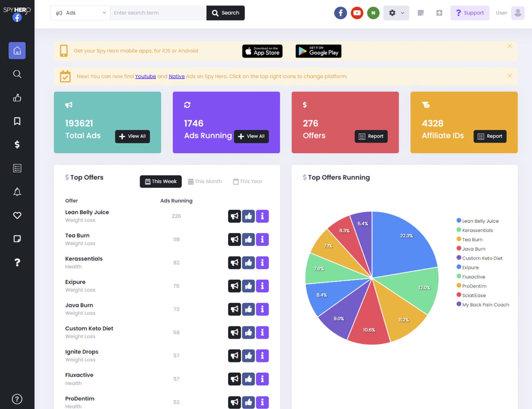Click megaphone icon for Tea Burn
532x409 pixels.
[234, 239]
